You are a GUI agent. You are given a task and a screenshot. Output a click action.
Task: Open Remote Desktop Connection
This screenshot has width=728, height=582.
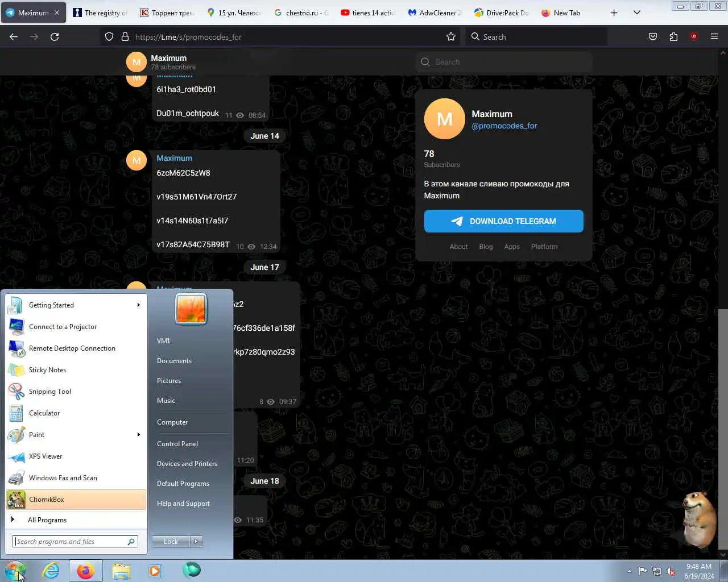(x=76, y=348)
